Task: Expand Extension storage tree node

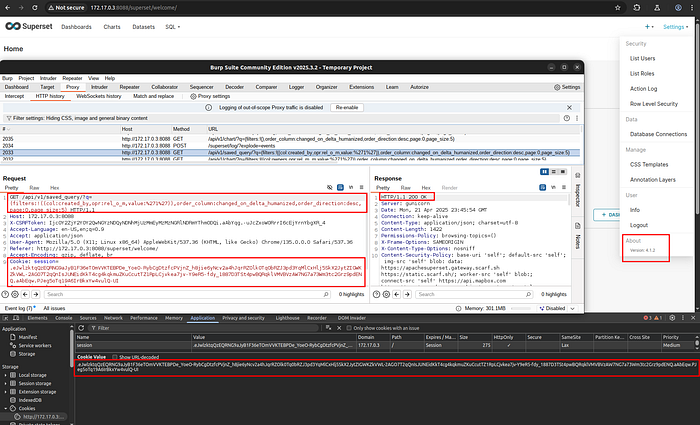Action: coord(6,392)
